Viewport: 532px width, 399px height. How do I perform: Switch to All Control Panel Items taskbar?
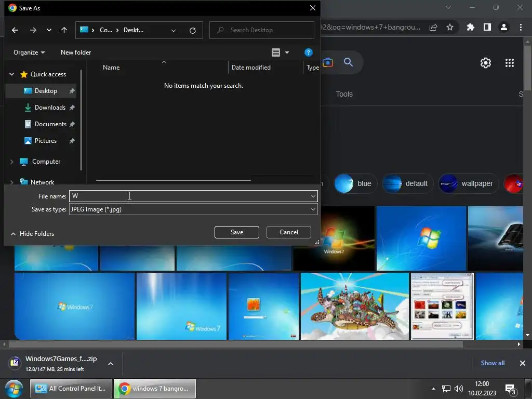[71, 389]
